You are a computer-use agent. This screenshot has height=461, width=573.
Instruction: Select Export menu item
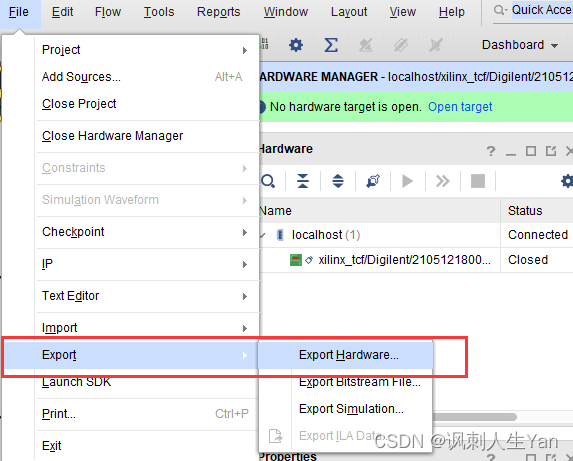pos(130,355)
